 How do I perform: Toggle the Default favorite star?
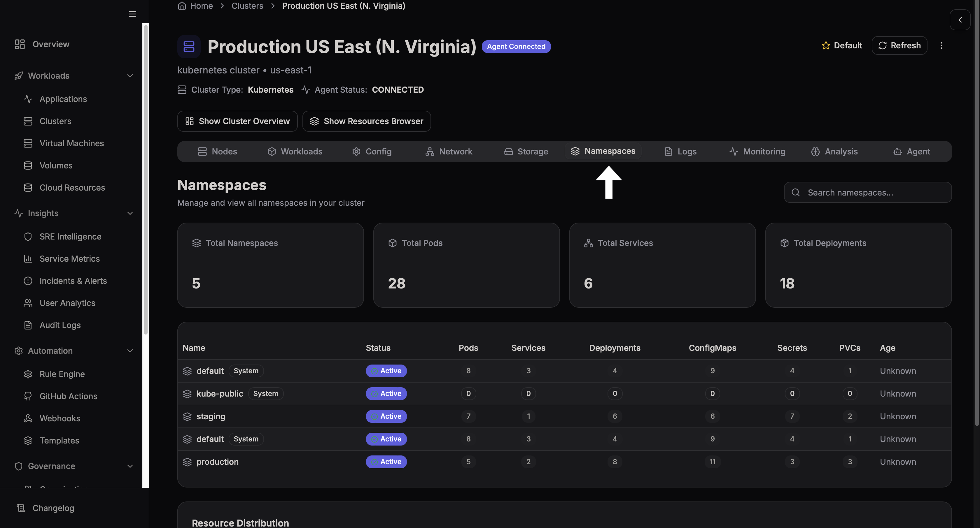pyautogui.click(x=825, y=45)
